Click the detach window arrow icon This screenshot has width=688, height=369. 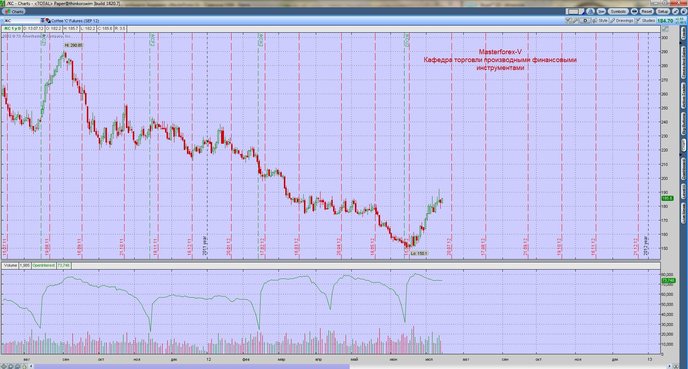(674, 11)
